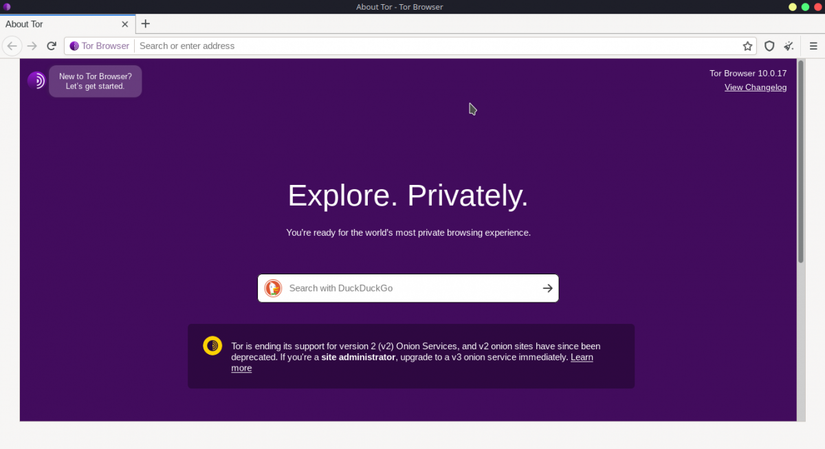The image size is (825, 449).
Task: Reload the current page
Action: point(52,46)
